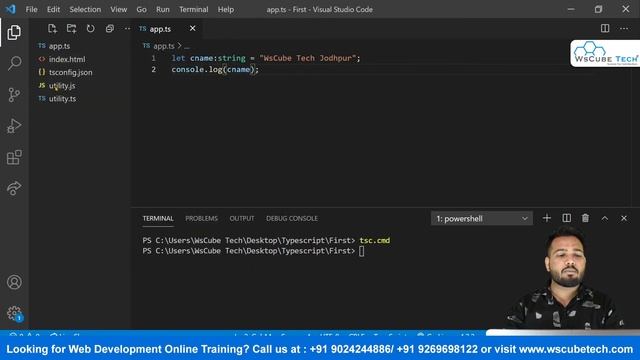Place cursor on line 1 code
The width and height of the screenshot is (640, 360).
pyautogui.click(x=266, y=58)
